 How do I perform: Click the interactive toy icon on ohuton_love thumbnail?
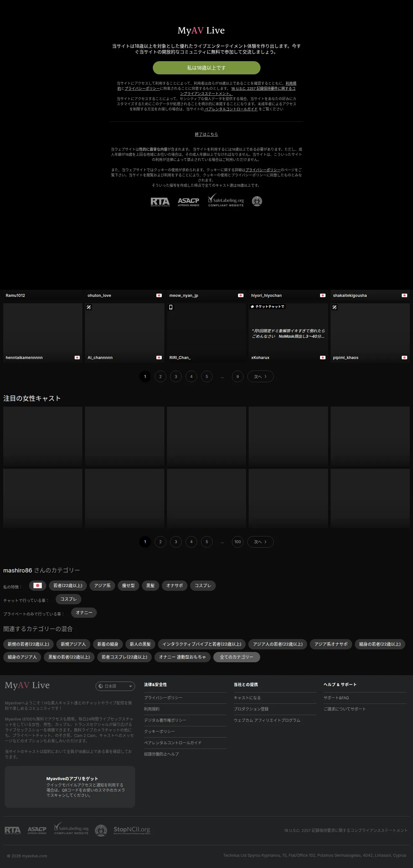click(x=89, y=307)
